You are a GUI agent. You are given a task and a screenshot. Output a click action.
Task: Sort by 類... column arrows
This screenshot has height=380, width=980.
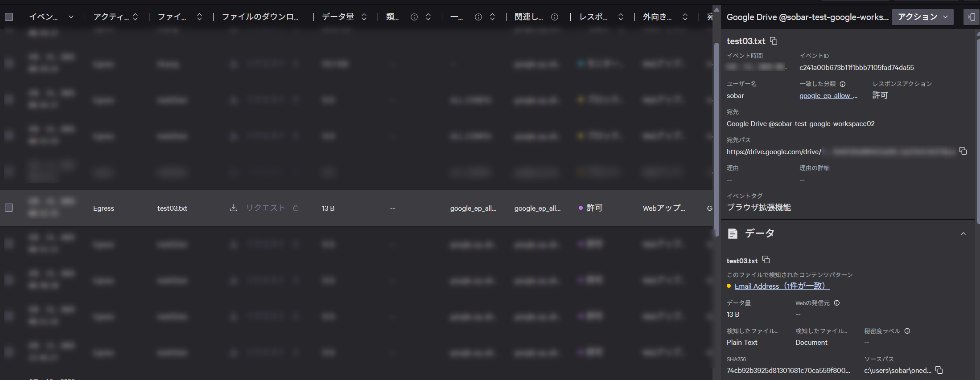(x=428, y=17)
